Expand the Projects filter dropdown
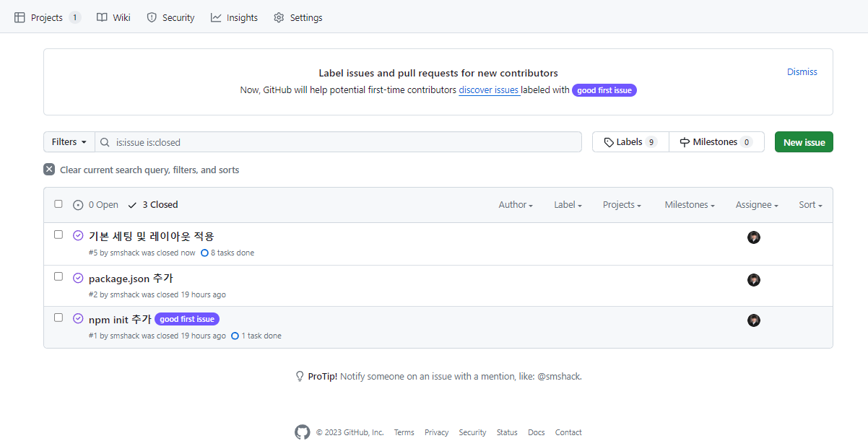This screenshot has width=868, height=446. 622,205
